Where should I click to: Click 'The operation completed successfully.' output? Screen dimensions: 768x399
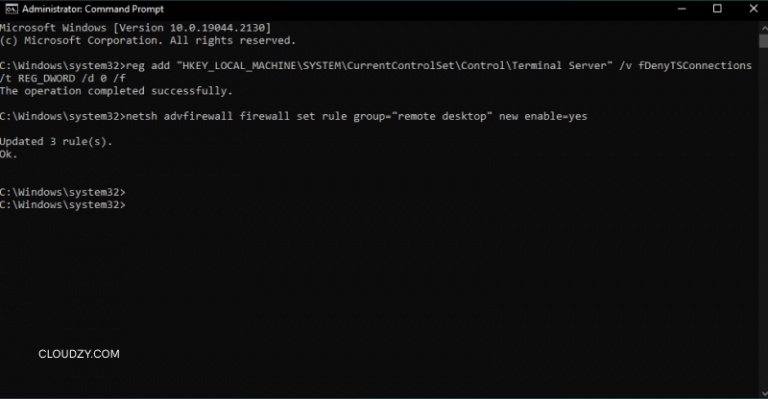coord(116,91)
